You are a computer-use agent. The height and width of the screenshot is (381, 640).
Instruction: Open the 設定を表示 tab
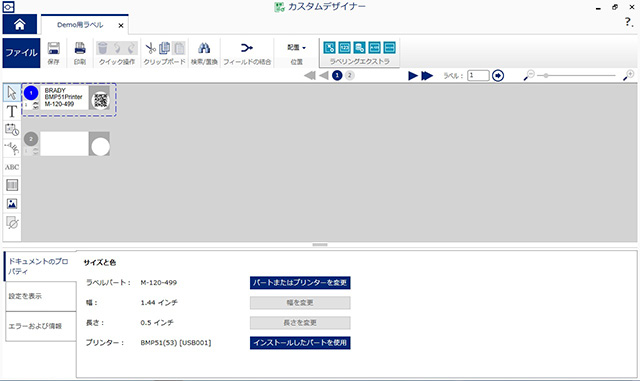[x=41, y=296]
